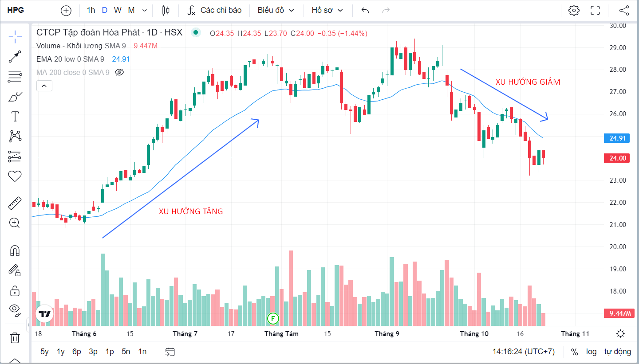
Task: Set range to 5n
Action: (126, 352)
